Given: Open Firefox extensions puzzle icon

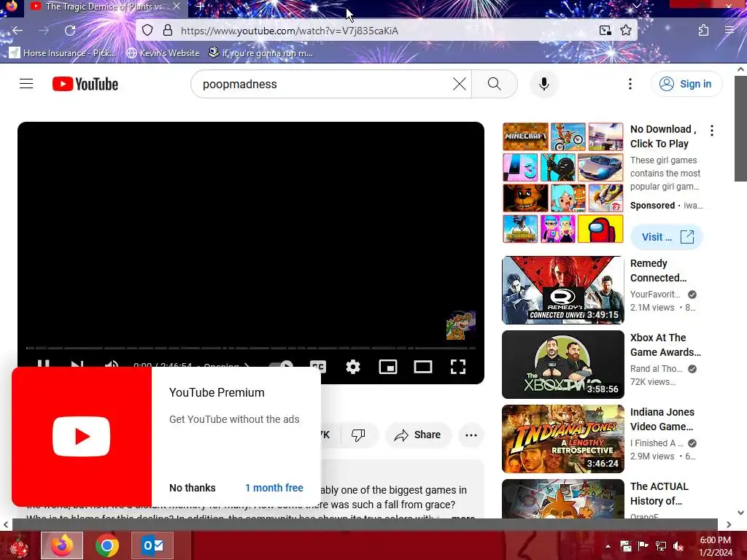Looking at the screenshot, I should tap(703, 31).
